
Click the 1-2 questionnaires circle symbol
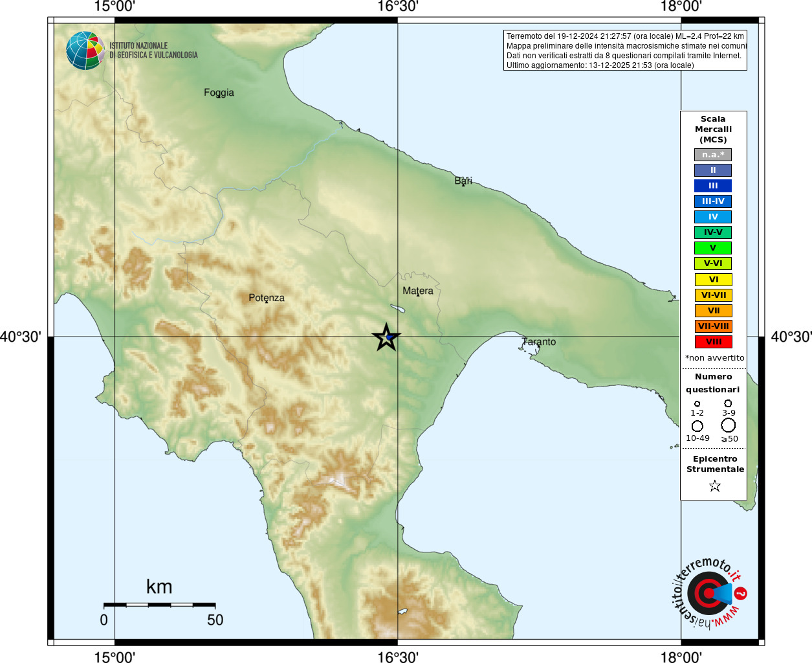[x=697, y=403]
